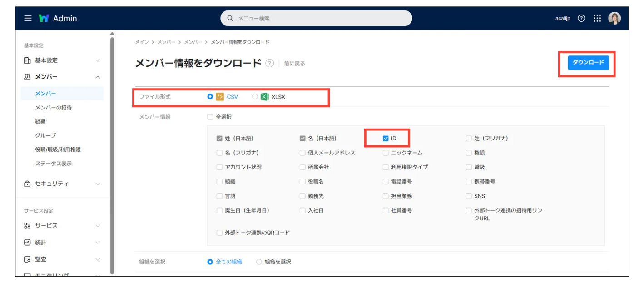Click help icon beside page title

pos(270,64)
